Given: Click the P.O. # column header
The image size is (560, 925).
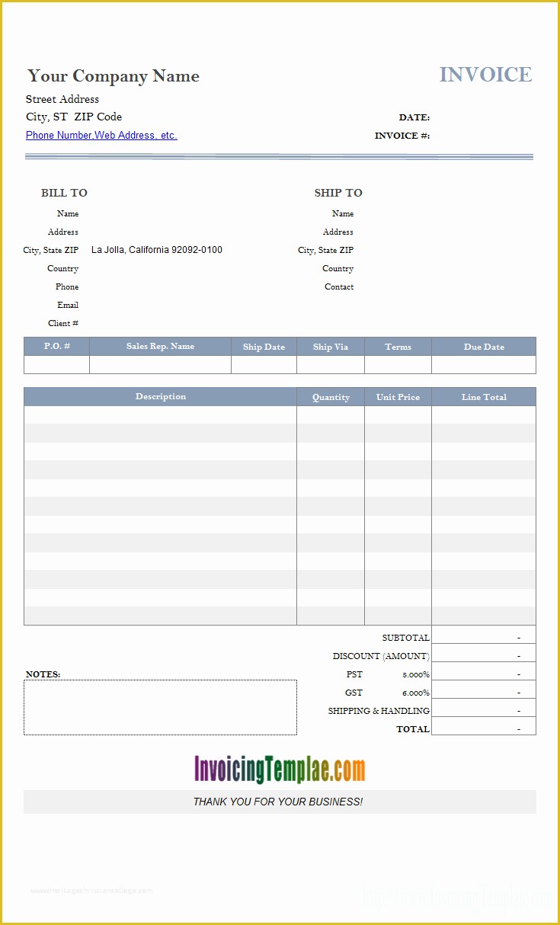Looking at the screenshot, I should pyautogui.click(x=57, y=347).
